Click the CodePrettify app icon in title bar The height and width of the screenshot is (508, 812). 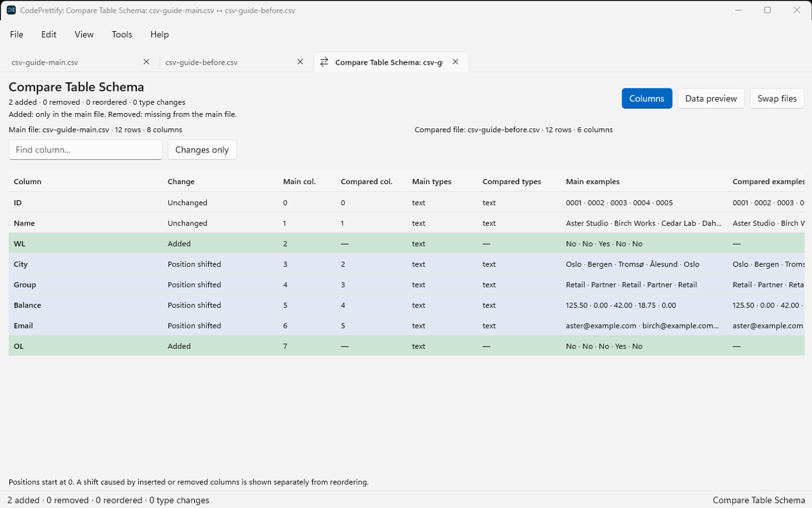pyautogui.click(x=11, y=10)
